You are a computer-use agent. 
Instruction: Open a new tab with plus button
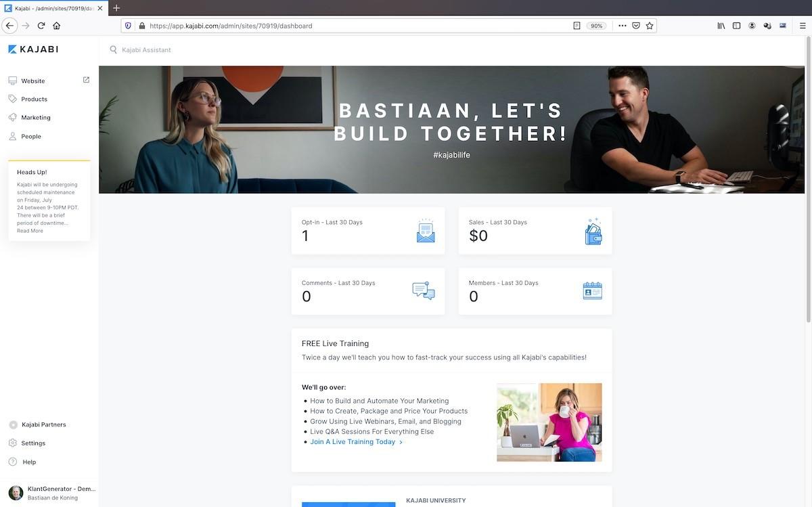pyautogui.click(x=116, y=8)
